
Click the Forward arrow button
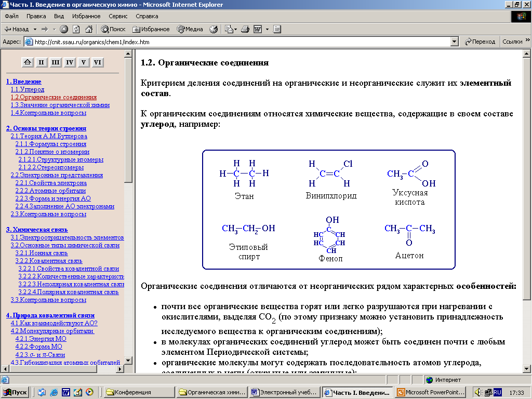click(45, 29)
